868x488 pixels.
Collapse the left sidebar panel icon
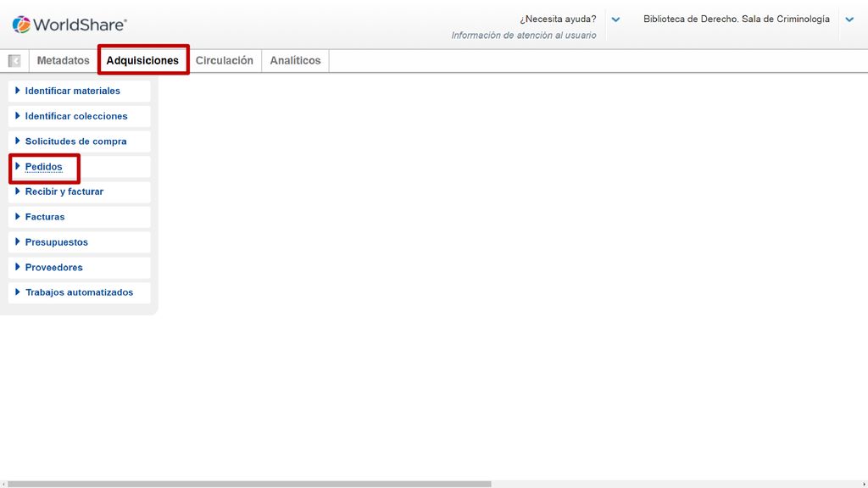14,60
